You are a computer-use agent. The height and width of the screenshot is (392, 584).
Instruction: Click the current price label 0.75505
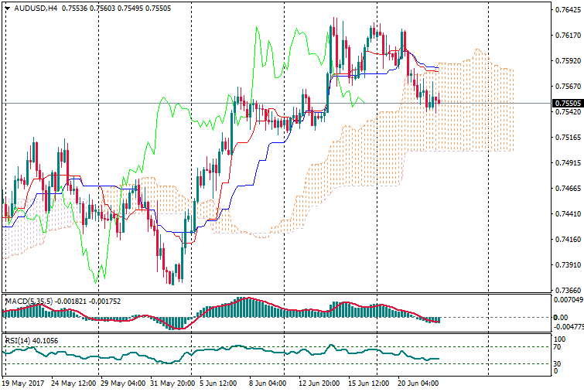(x=567, y=103)
